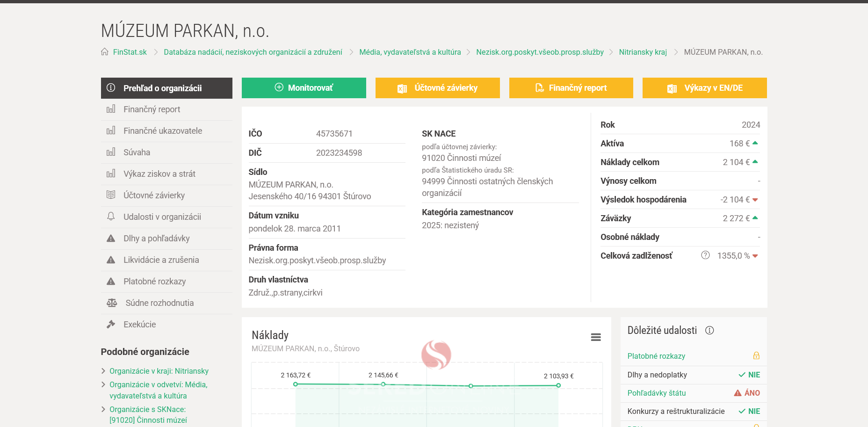Expand the Organizácie v odvetví chevron
The image size is (868, 427).
click(103, 385)
